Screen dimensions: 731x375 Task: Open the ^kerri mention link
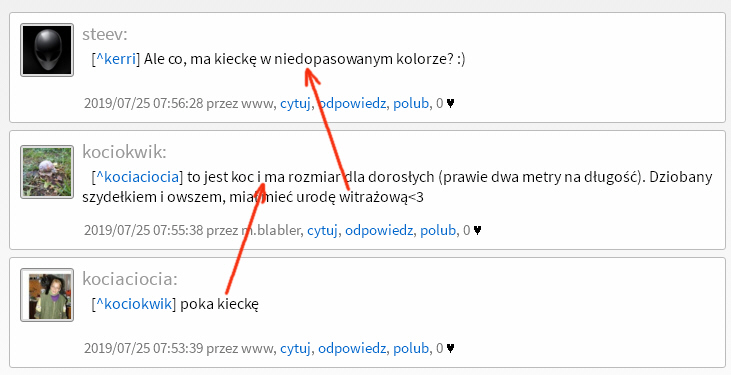116,59
